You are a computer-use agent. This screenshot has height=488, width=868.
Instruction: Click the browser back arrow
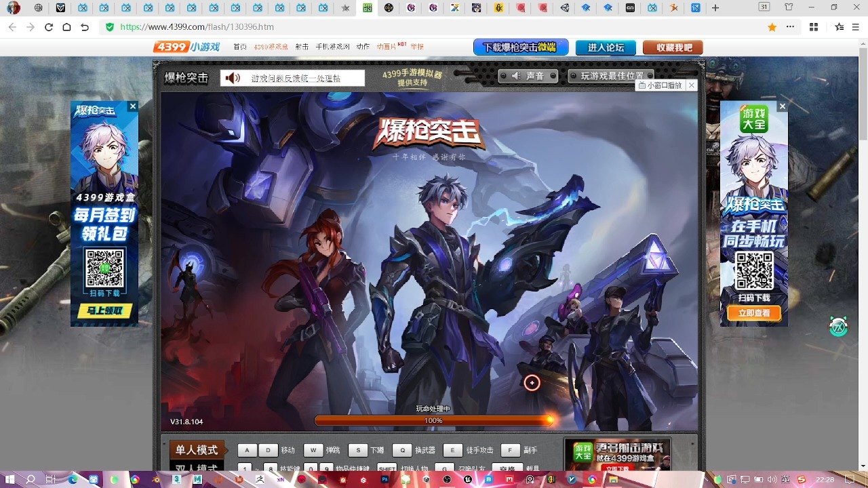coord(12,27)
